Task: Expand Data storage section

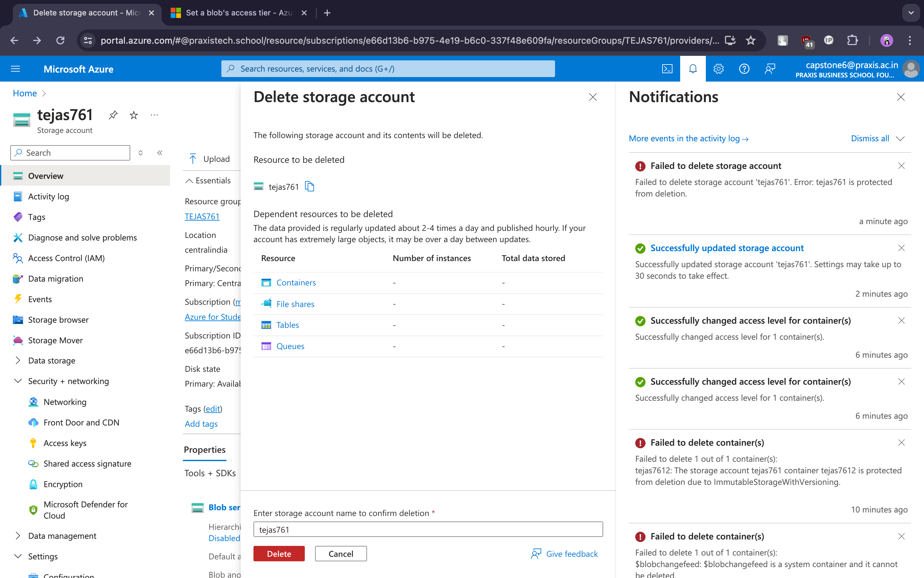Action: (x=18, y=361)
